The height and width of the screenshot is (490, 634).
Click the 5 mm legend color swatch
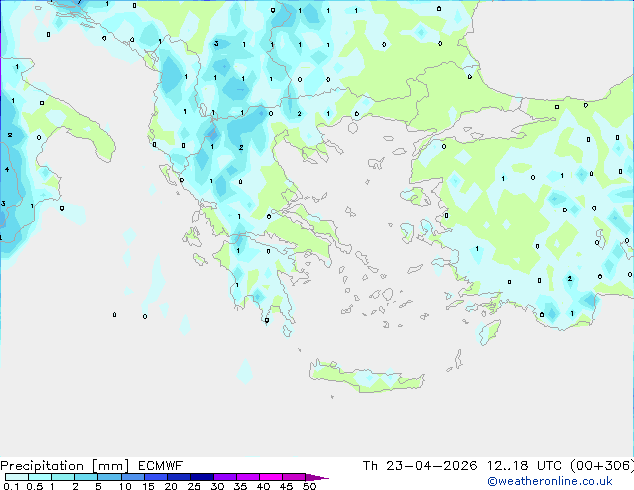click(109, 477)
